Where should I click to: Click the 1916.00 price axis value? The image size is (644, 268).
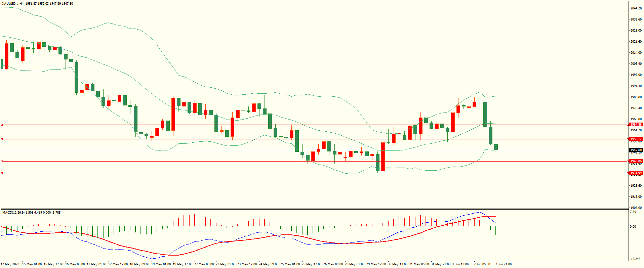636,197
